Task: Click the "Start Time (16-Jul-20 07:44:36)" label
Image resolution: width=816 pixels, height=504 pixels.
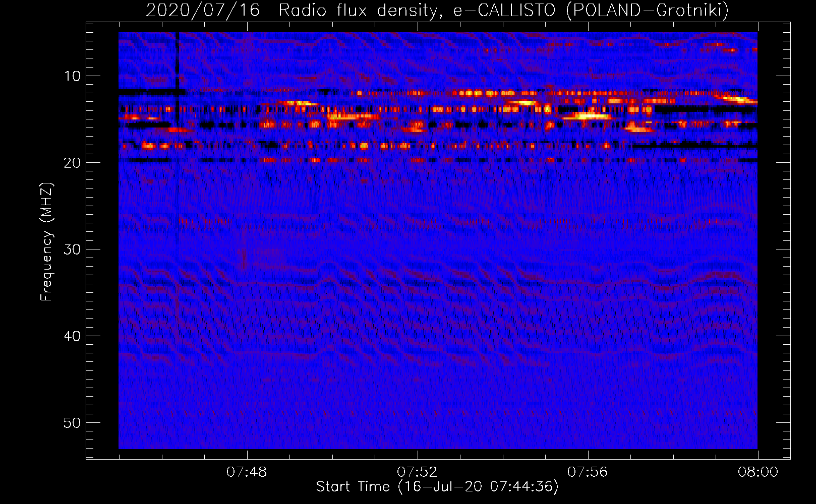Action: click(437, 487)
